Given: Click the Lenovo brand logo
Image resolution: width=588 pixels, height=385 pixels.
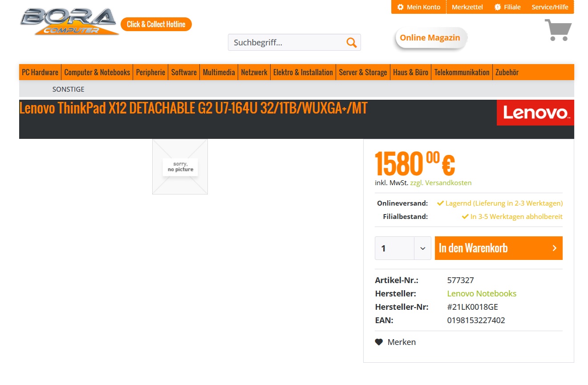Looking at the screenshot, I should coord(535,113).
